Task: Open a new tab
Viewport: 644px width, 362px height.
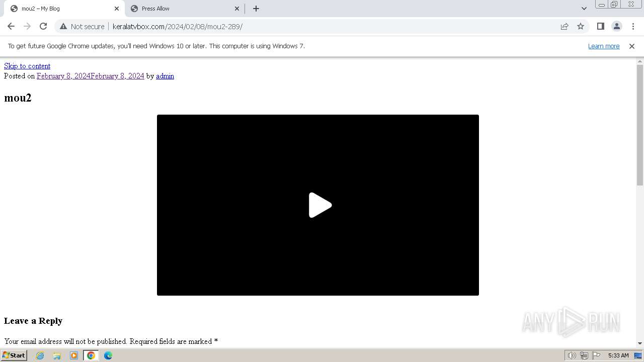Action: (256, 9)
